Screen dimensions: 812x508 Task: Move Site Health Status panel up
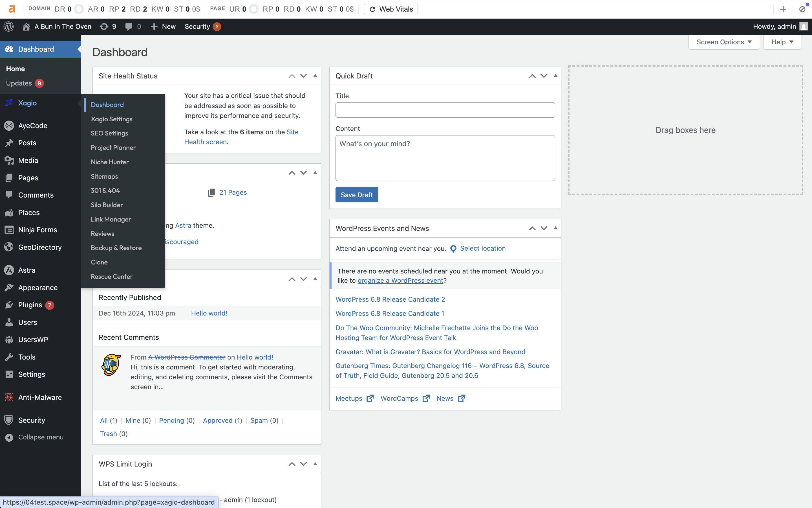[292, 76]
